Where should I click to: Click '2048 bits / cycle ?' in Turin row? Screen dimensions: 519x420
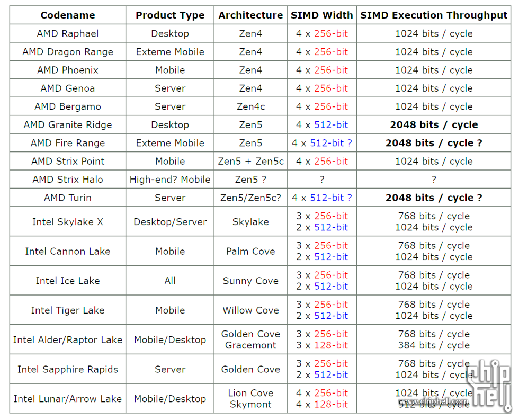pyautogui.click(x=434, y=197)
